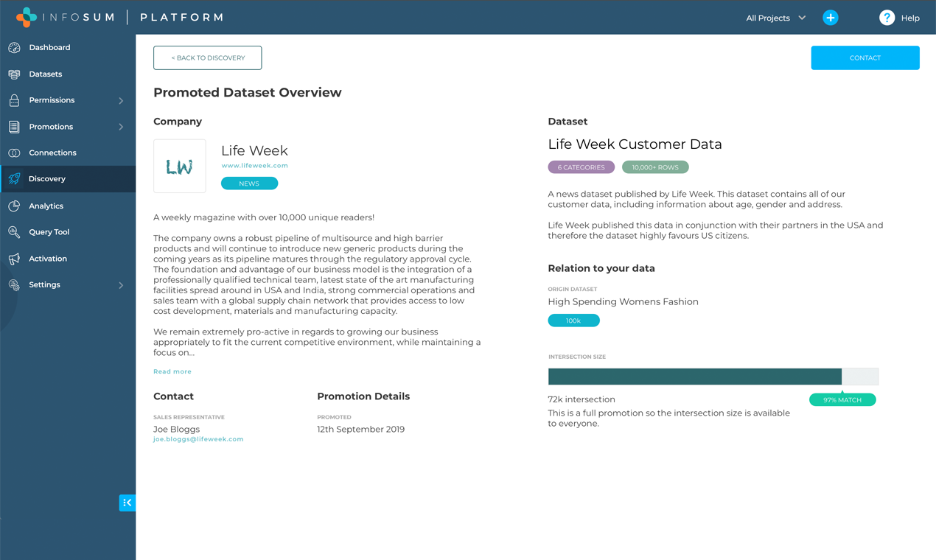Expand the Promotions submenu chevron
The width and height of the screenshot is (936, 560).
click(x=121, y=127)
